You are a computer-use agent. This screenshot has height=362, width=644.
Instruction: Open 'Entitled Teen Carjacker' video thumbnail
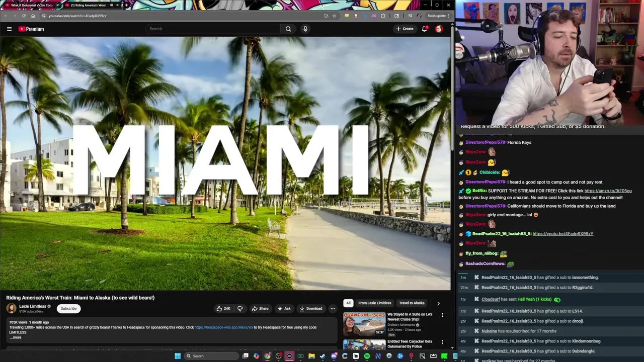[364, 345]
